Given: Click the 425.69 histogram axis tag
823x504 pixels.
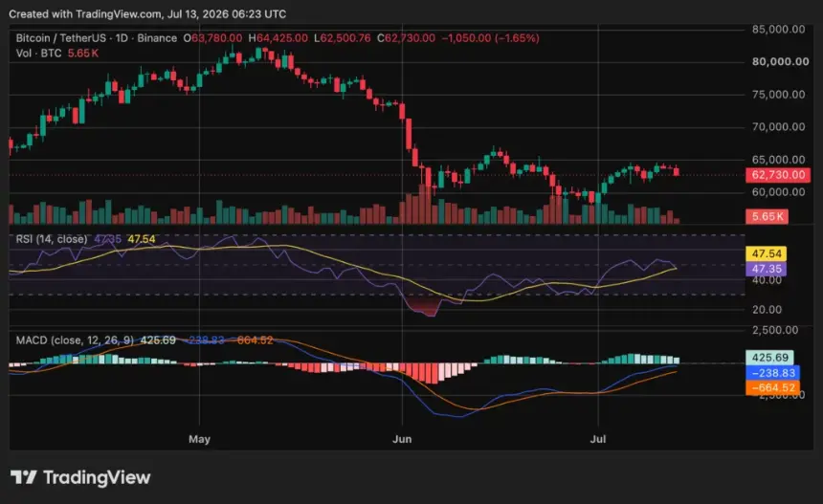Looking at the screenshot, I should point(769,358).
